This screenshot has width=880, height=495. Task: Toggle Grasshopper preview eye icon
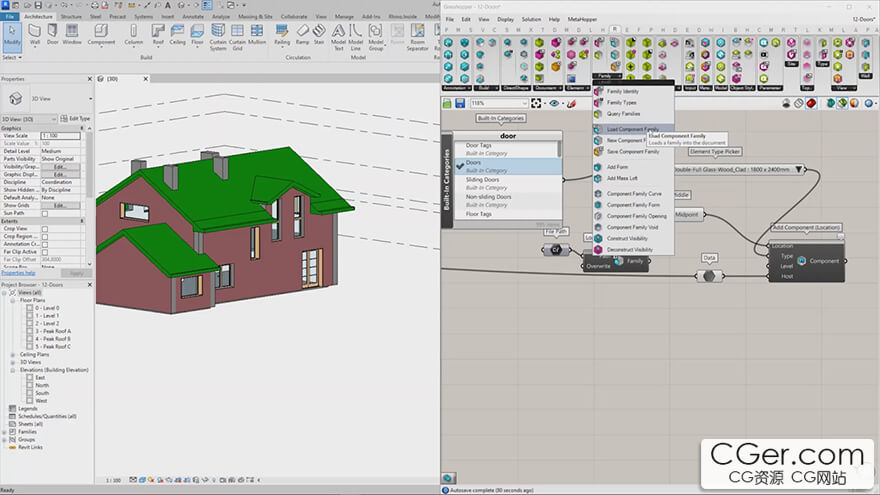(554, 103)
